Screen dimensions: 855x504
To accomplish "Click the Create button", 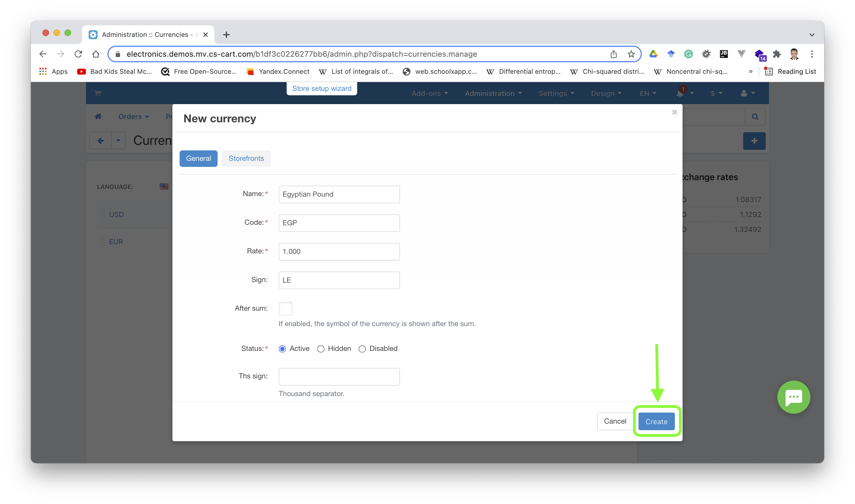I will tap(656, 421).
